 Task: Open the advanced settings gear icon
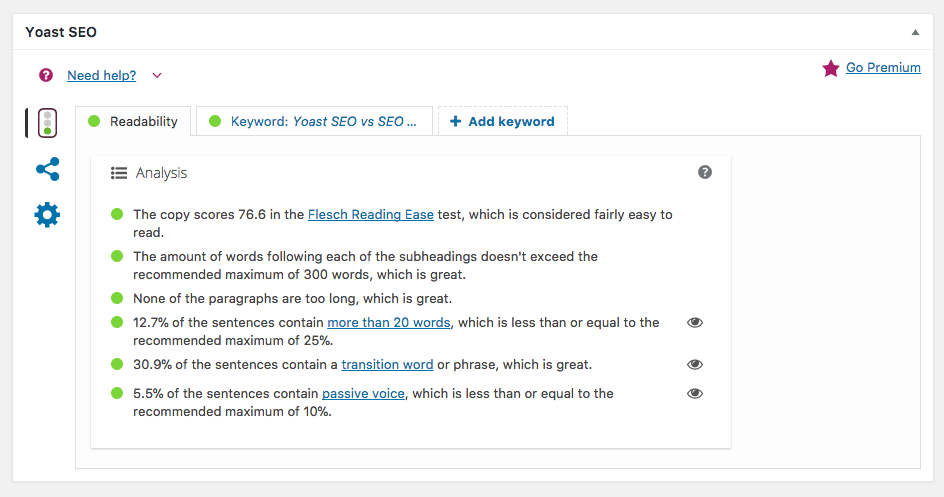48,215
